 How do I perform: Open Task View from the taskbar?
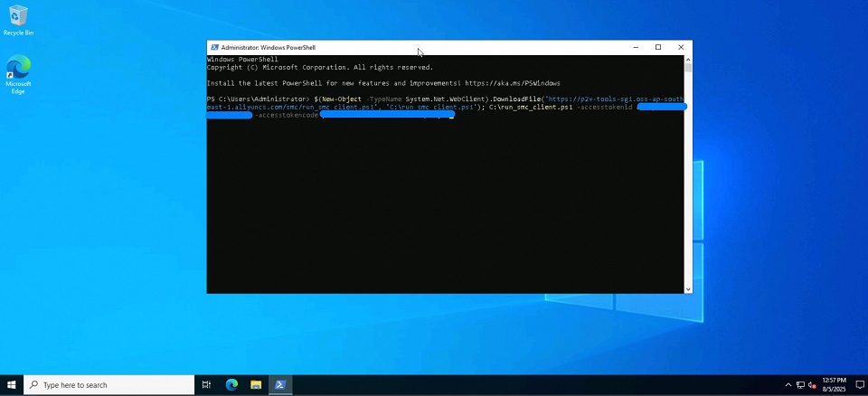206,385
